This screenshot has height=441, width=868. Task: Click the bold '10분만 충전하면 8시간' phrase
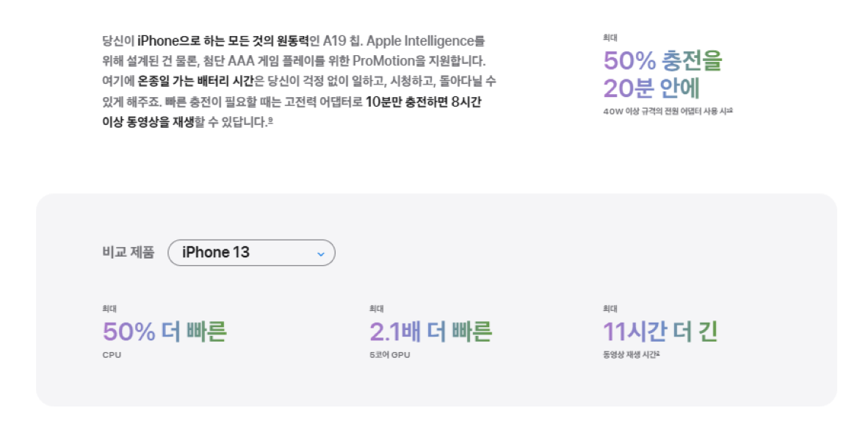424,101
